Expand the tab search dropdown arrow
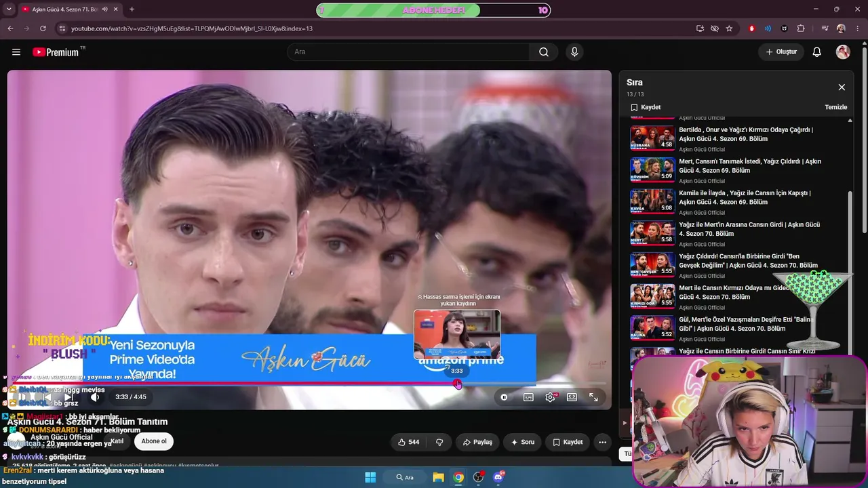868x488 pixels. click(x=9, y=9)
